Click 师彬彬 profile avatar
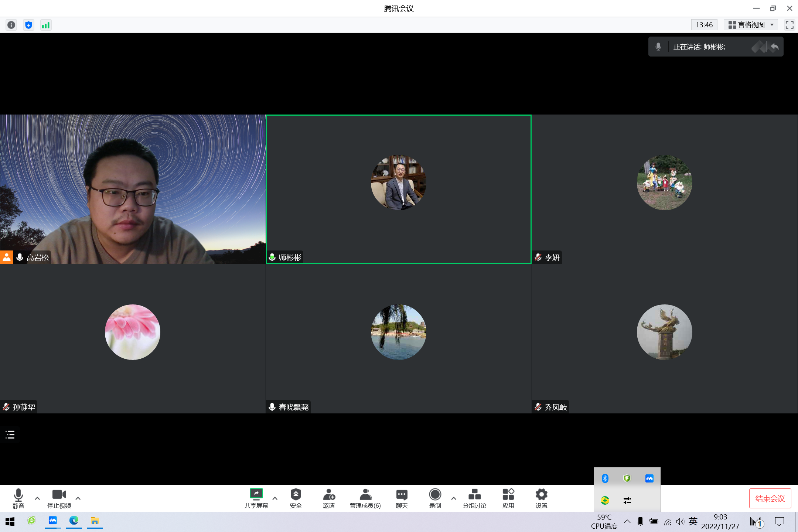This screenshot has height=532, width=798. coord(399,183)
